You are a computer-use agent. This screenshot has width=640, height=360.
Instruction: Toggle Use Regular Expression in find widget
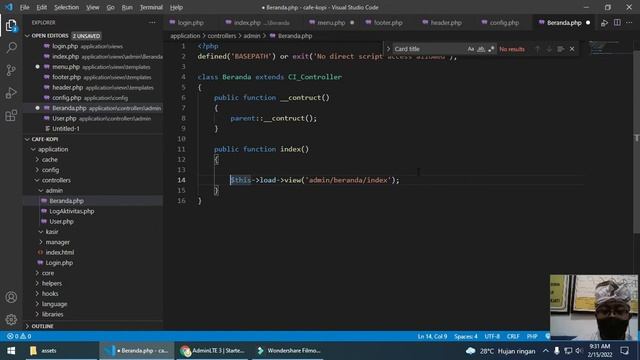click(491, 49)
